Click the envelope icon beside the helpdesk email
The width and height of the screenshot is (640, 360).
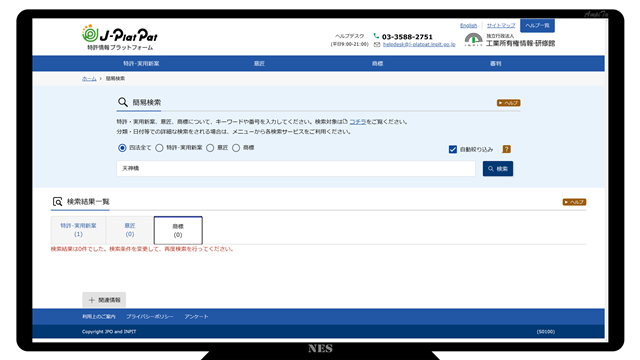pos(377,44)
